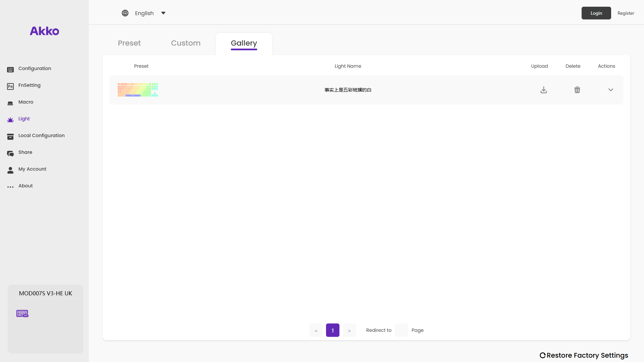This screenshot has height=362, width=644.
Task: Click the Register link
Action: (x=626, y=13)
